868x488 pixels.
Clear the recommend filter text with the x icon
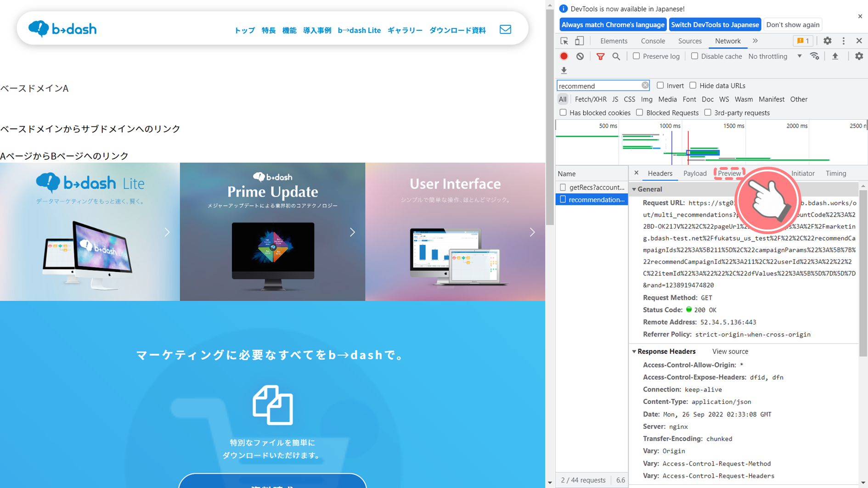(645, 85)
